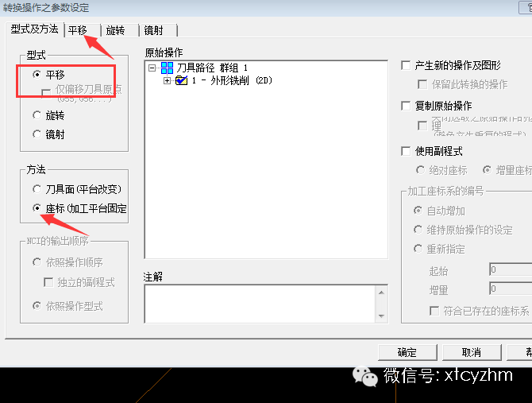Toggle the 使用副程式 checkbox
The width and height of the screenshot is (532, 403).
pyautogui.click(x=406, y=151)
